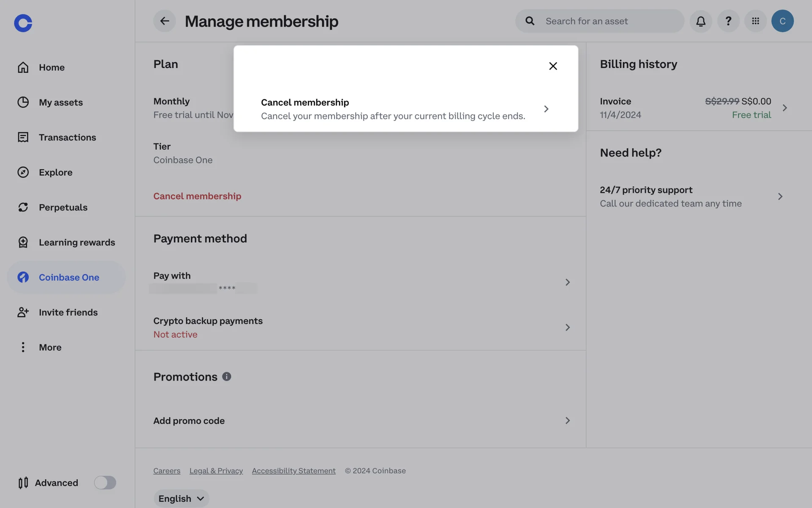
Task: Open the English language dropdown
Action: pyautogui.click(x=181, y=498)
